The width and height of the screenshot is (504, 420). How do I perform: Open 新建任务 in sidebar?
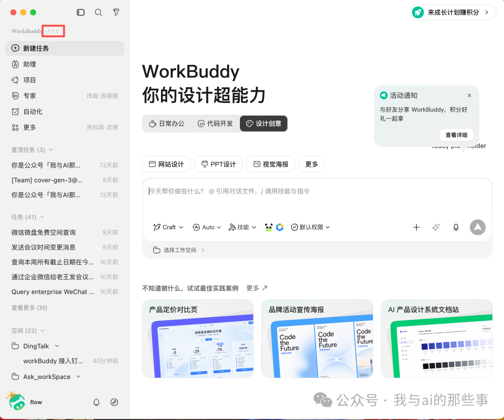tap(64, 48)
